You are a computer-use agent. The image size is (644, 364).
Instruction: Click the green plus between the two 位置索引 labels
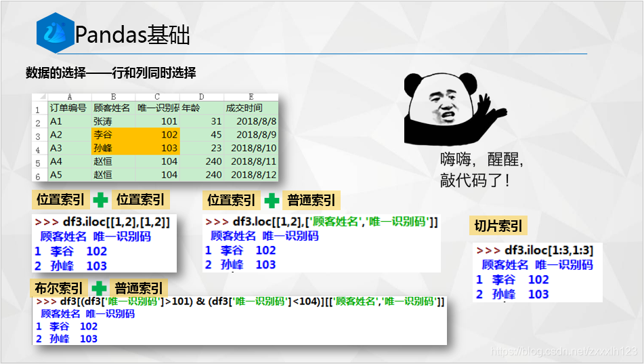(x=100, y=200)
